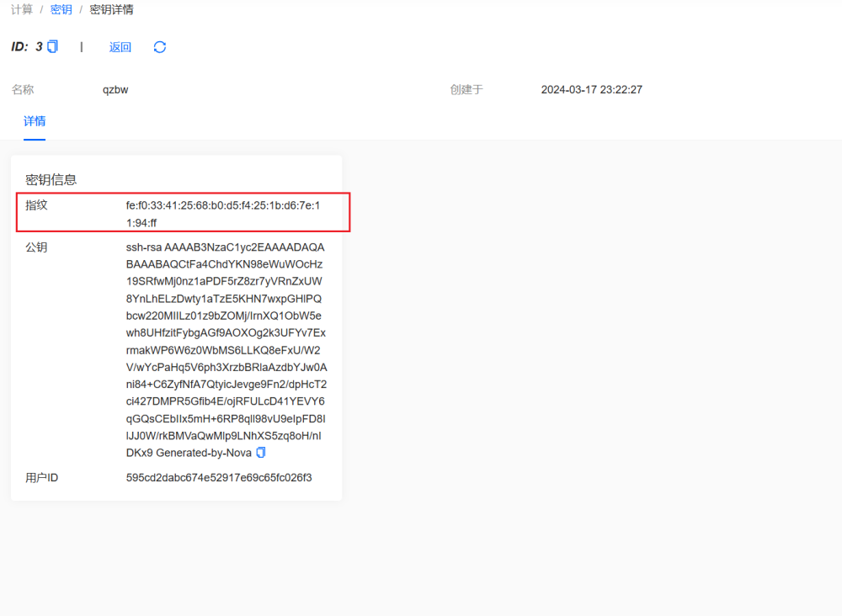Click the 密钥详情 breadcrumb text

point(111,10)
